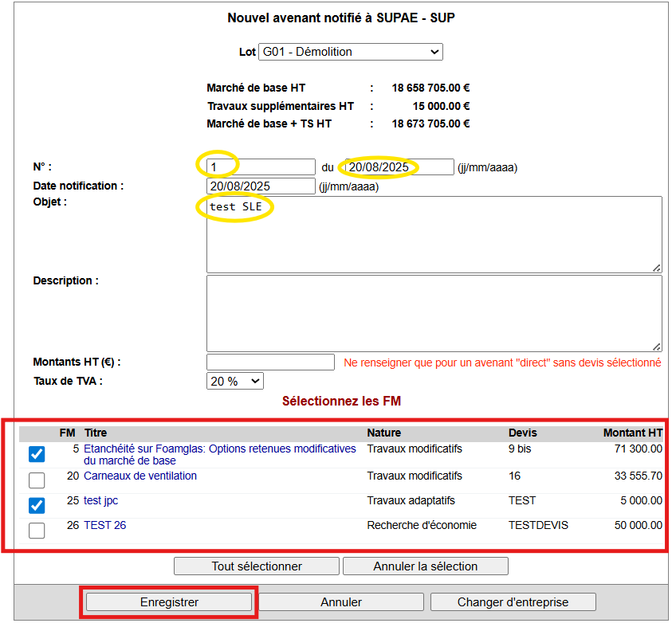The image size is (672, 623).
Task: Uncheck the FM 5 Etanchéité checkbox
Action: point(37,454)
